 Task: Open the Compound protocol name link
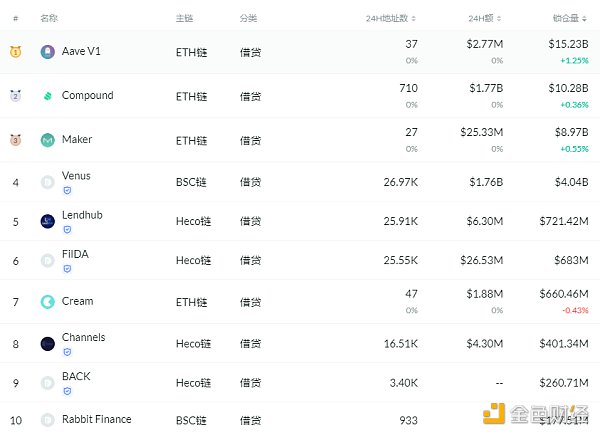pos(87,96)
